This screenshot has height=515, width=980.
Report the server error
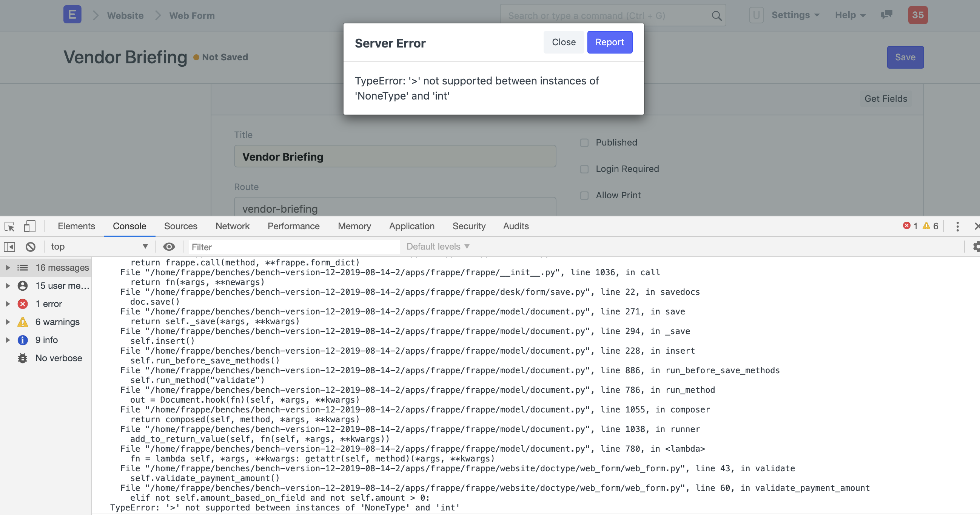(x=609, y=42)
